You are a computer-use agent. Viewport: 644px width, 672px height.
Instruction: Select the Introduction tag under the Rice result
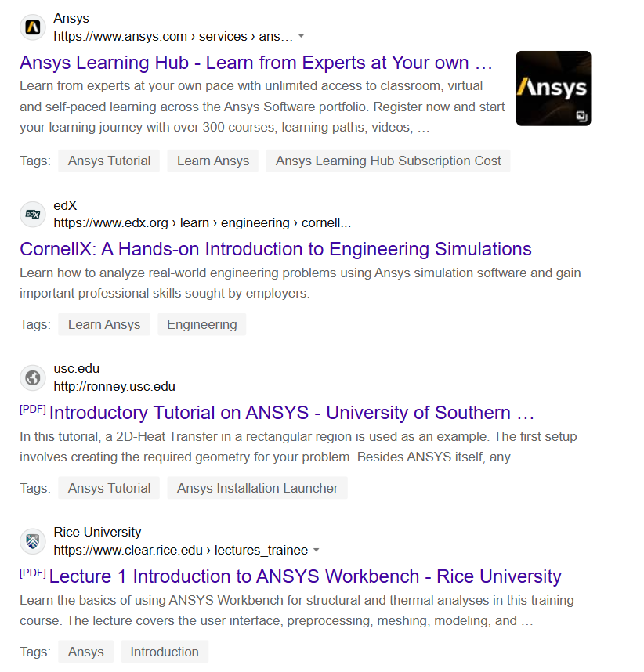point(165,651)
